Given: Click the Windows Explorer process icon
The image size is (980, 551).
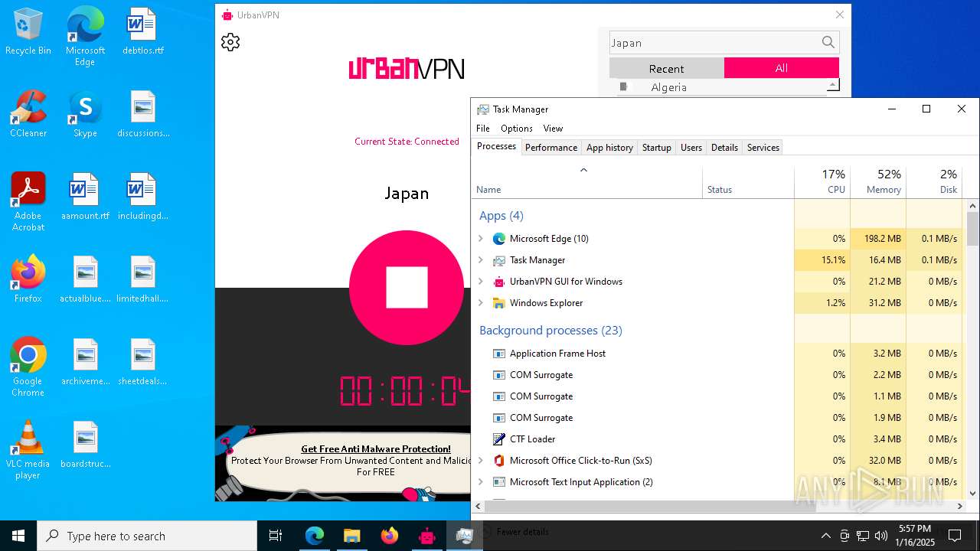Looking at the screenshot, I should 499,303.
